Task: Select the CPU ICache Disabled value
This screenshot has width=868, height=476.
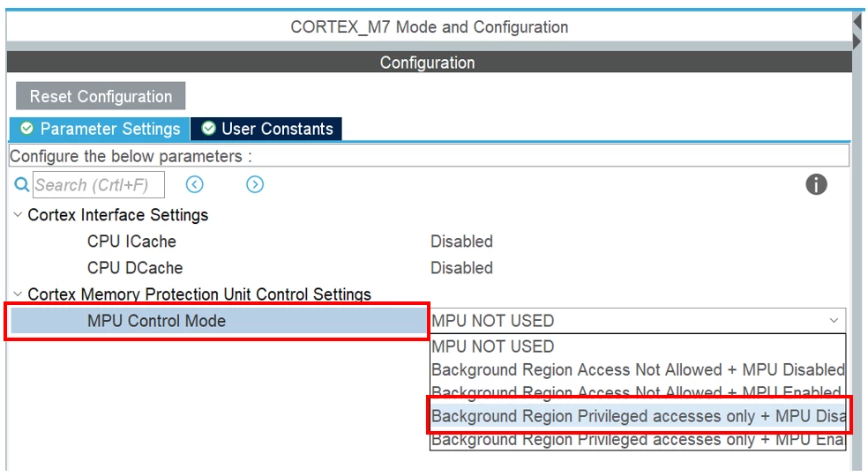Action: click(461, 242)
